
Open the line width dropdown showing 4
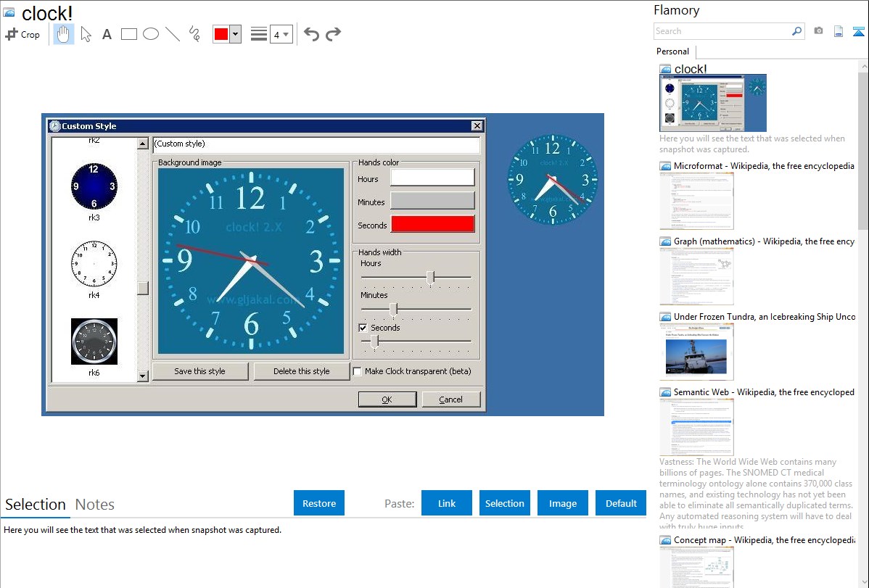(x=281, y=34)
